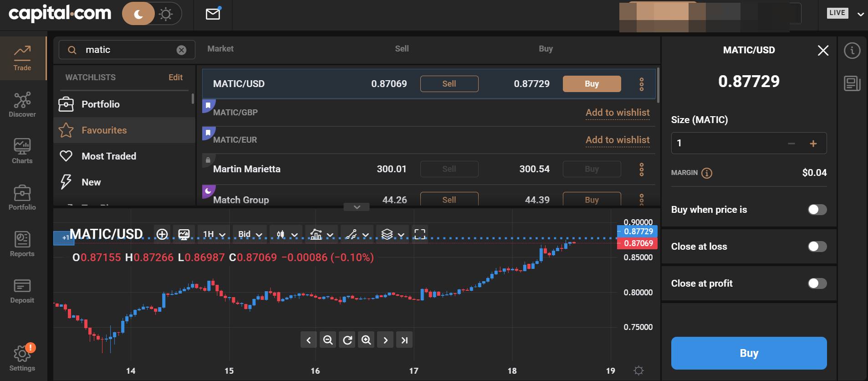Decrease the MATIC size with minus
The width and height of the screenshot is (868, 381).
[791, 144]
